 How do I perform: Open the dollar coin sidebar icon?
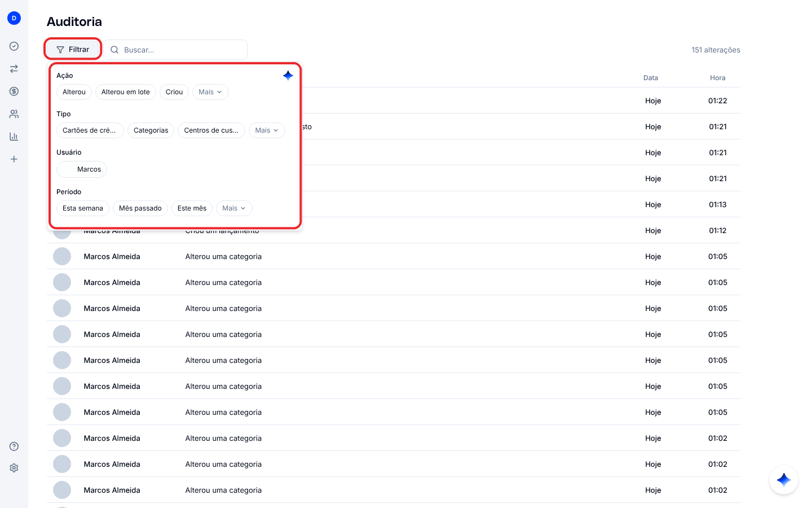coord(14,91)
